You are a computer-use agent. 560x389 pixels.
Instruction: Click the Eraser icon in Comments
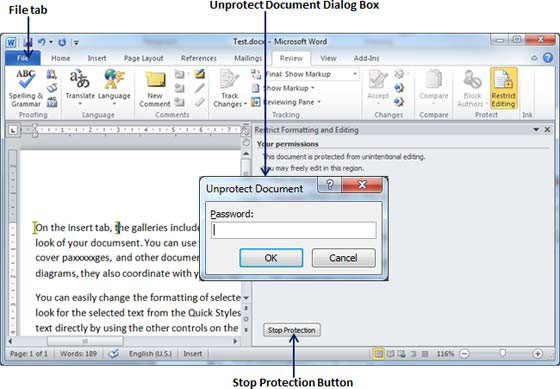pos(200,102)
